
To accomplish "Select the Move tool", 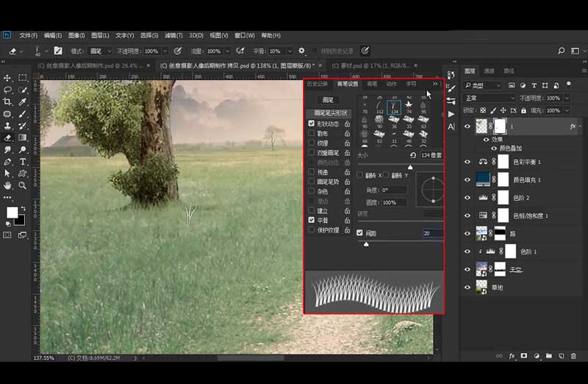I will (7, 78).
